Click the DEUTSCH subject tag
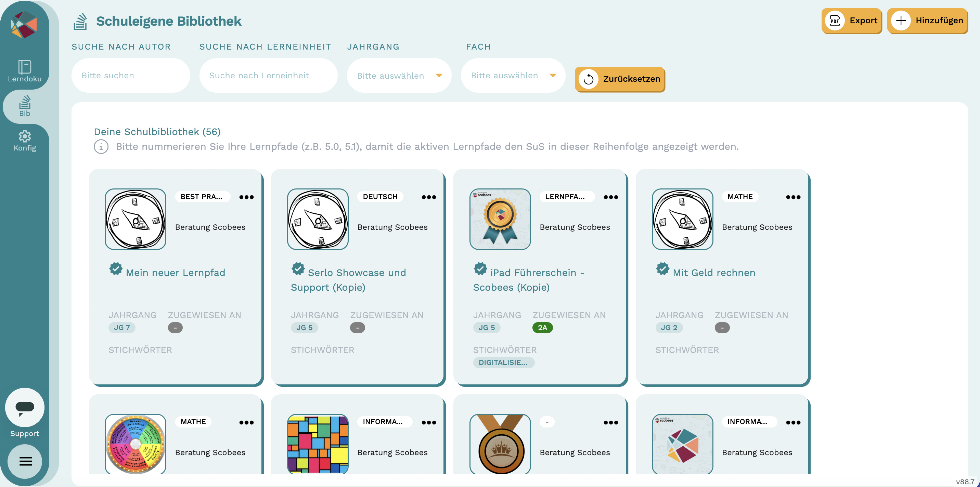This screenshot has height=487, width=980. pyautogui.click(x=380, y=197)
